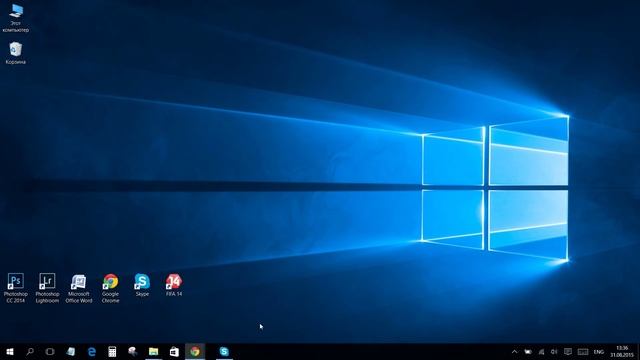This screenshot has height=360, width=640.
Task: Open the taskbar icon between Calculator and File Explorer
Action: coord(133,351)
